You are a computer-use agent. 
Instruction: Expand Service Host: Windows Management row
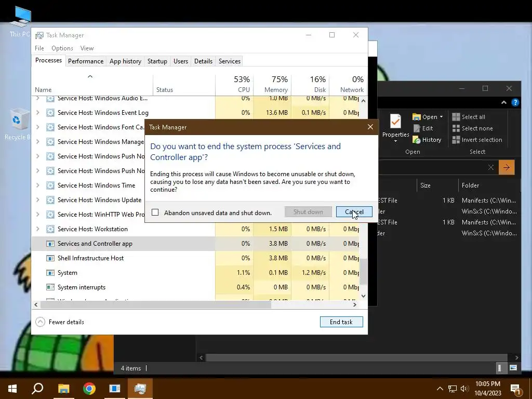coord(37,141)
